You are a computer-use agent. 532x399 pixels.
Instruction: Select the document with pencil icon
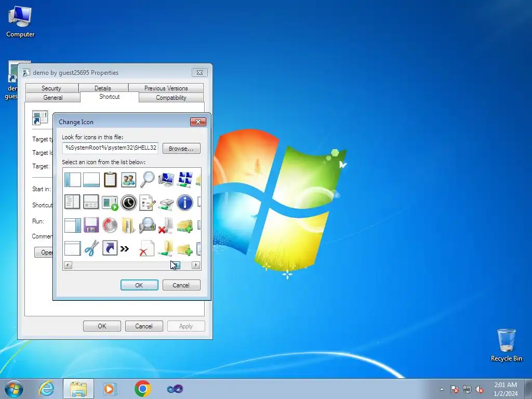(148, 203)
